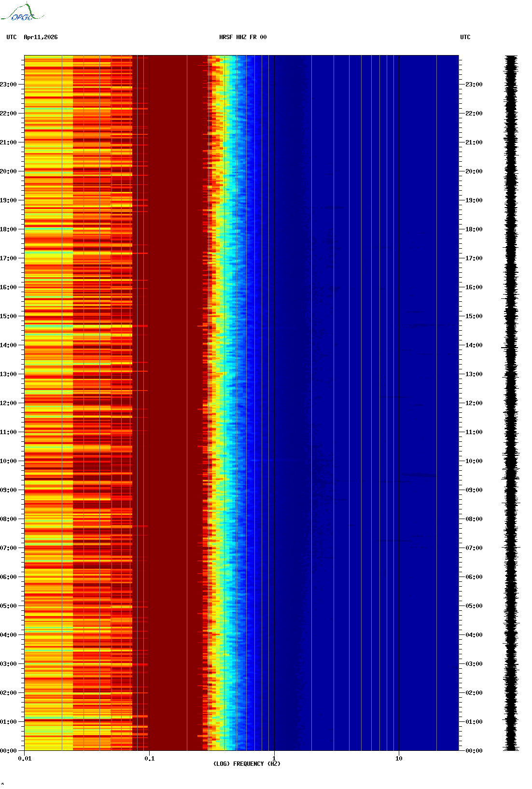Click the left 19:00 time label
This screenshot has width=532, height=789.
pyautogui.click(x=8, y=200)
